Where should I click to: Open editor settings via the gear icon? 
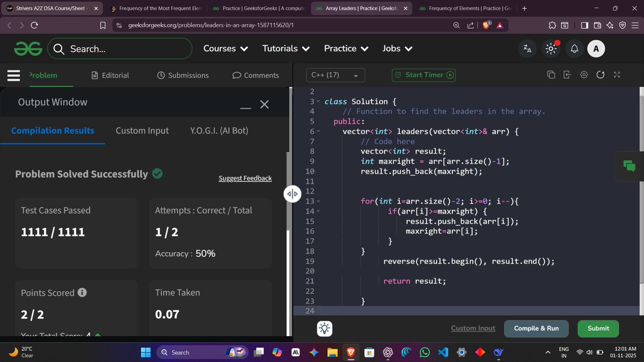[584, 75]
